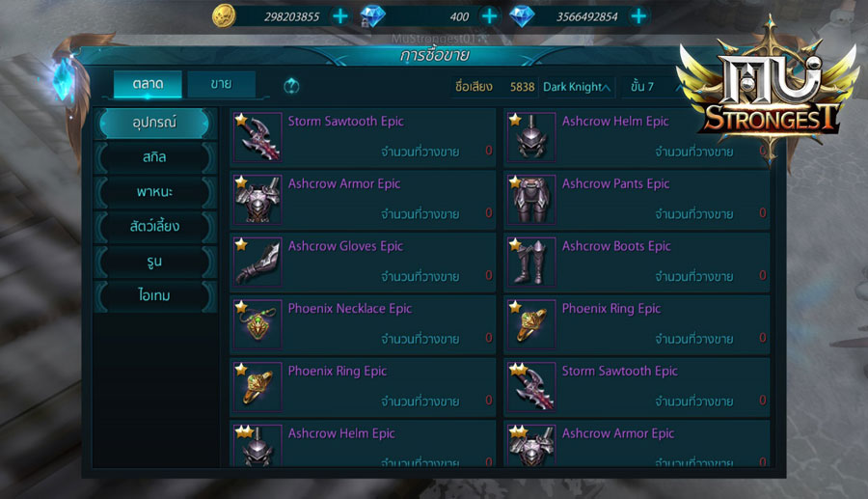Select the one-star Ashcrow Helm Epic icon
The height and width of the screenshot is (499, 868).
click(531, 137)
